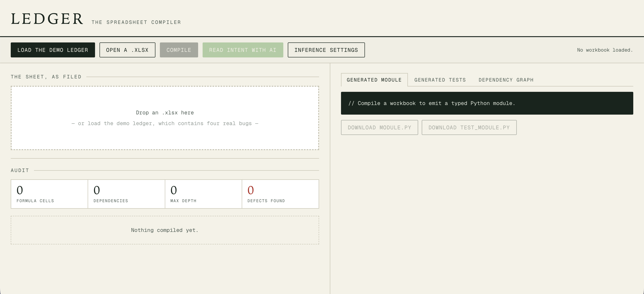Click 'No workbook loaded.' status text
The image size is (644, 294).
(x=605, y=50)
